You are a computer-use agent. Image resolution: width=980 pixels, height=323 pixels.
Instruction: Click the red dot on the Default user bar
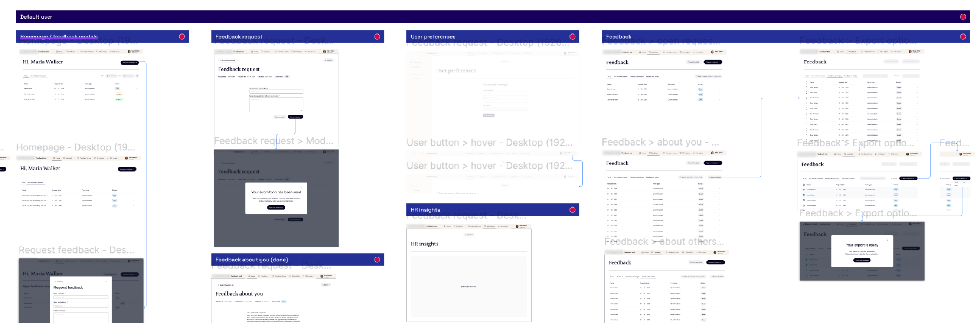[x=963, y=17]
